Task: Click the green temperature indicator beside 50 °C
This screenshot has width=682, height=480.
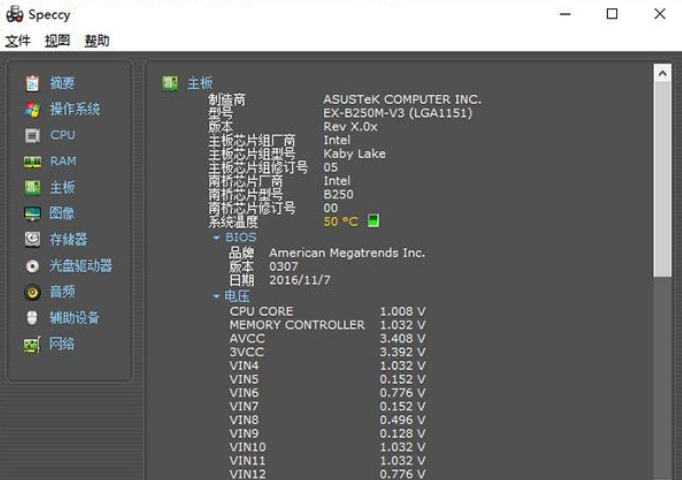Action: point(373,221)
